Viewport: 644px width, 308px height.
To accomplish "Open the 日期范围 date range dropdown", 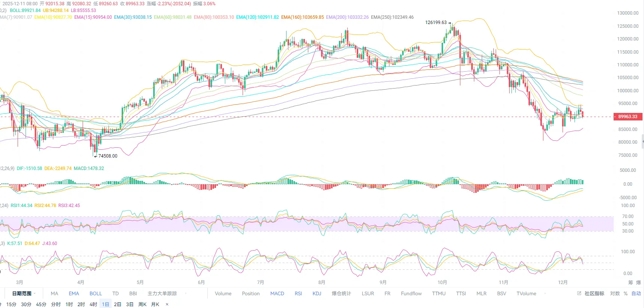I will click(24, 293).
